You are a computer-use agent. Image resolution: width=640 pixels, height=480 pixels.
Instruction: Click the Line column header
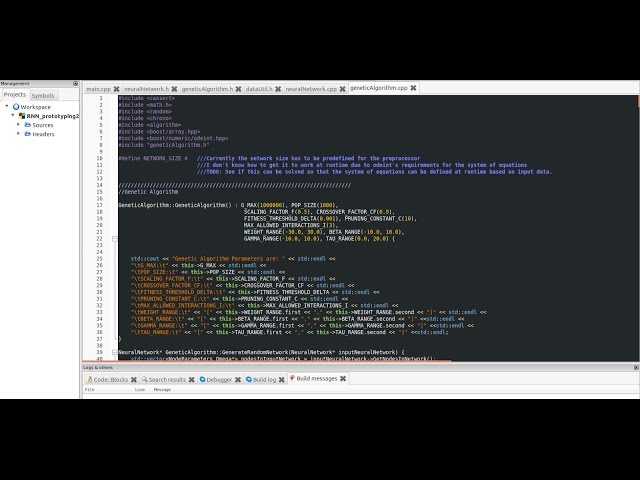(140, 390)
